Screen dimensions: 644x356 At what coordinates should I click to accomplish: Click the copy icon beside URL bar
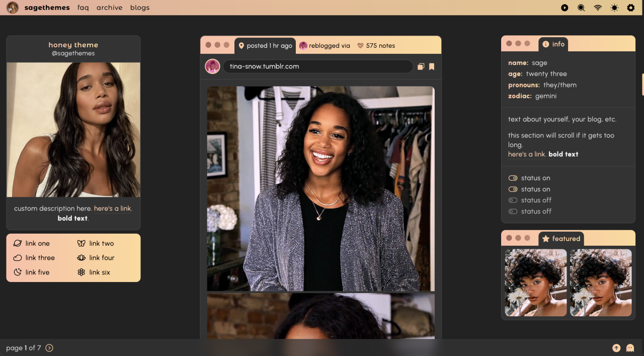421,66
